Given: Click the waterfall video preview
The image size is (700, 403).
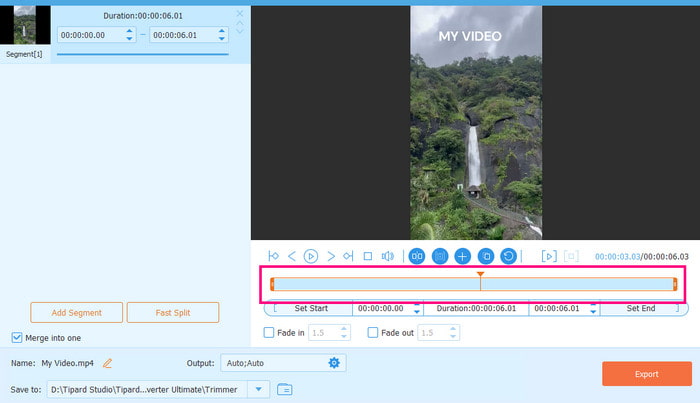Looking at the screenshot, I should 476,123.
